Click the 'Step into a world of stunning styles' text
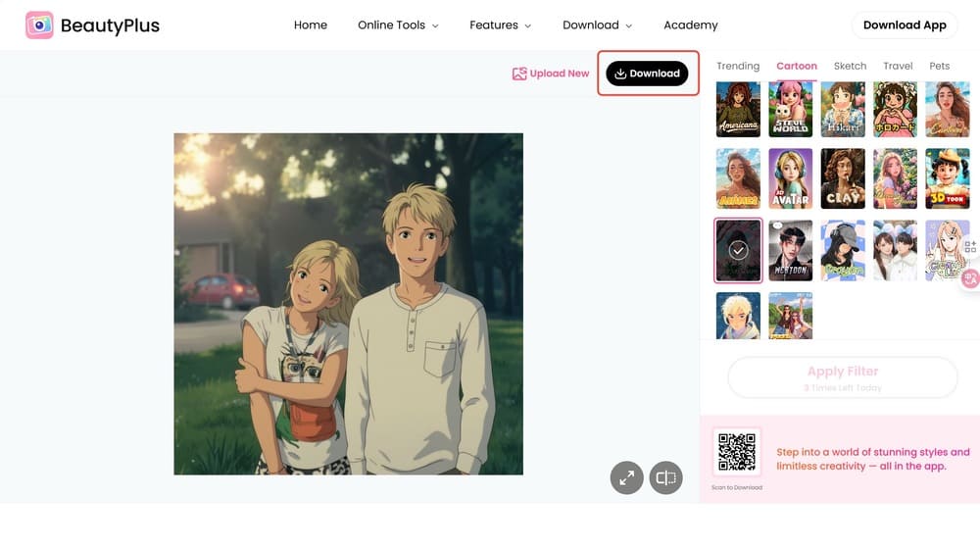 [x=873, y=459]
